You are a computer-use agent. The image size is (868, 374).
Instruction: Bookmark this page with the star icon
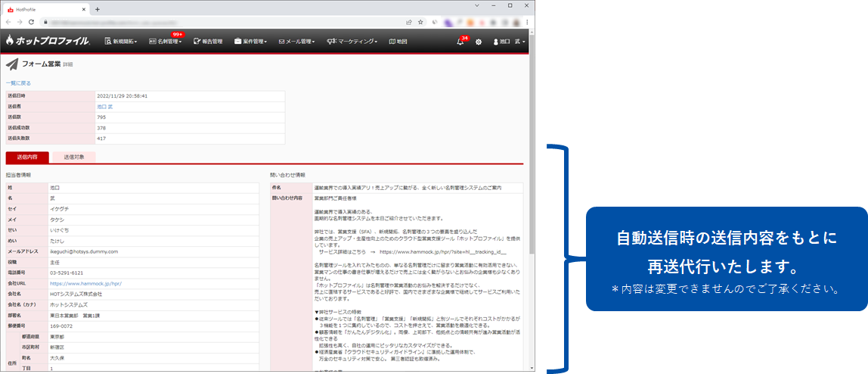point(420,22)
